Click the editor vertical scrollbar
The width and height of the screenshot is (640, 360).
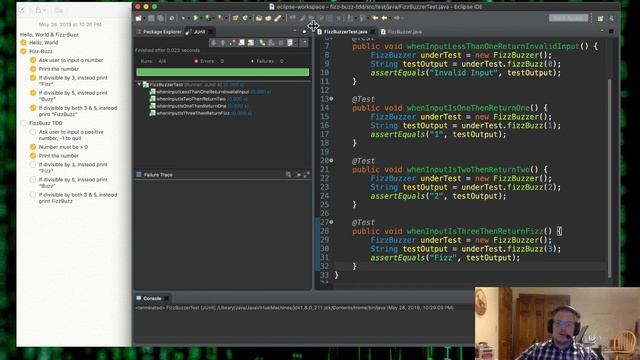coord(610,178)
